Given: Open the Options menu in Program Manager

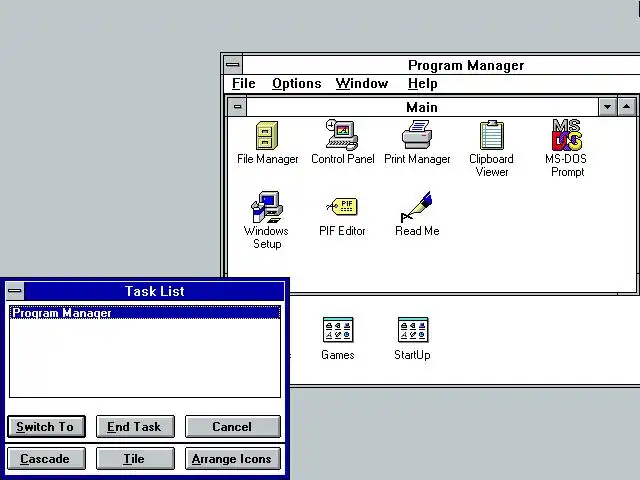Looking at the screenshot, I should tap(297, 84).
